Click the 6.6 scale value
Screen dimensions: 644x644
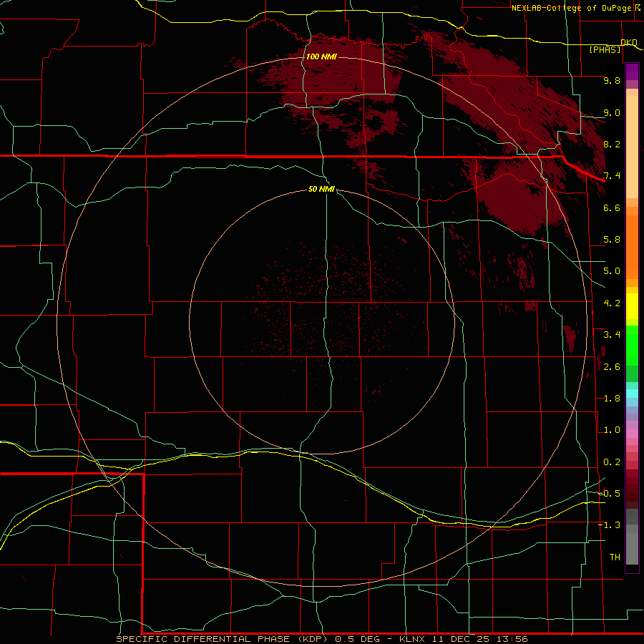(612, 208)
